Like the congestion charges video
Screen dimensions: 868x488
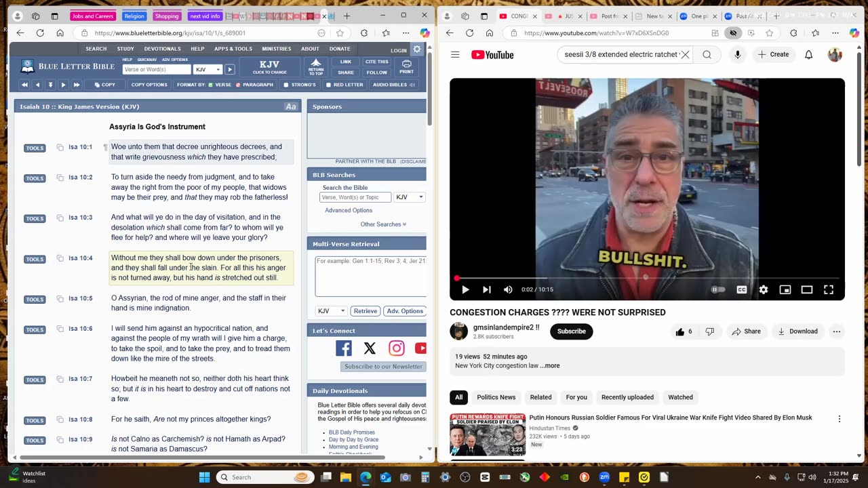click(685, 331)
